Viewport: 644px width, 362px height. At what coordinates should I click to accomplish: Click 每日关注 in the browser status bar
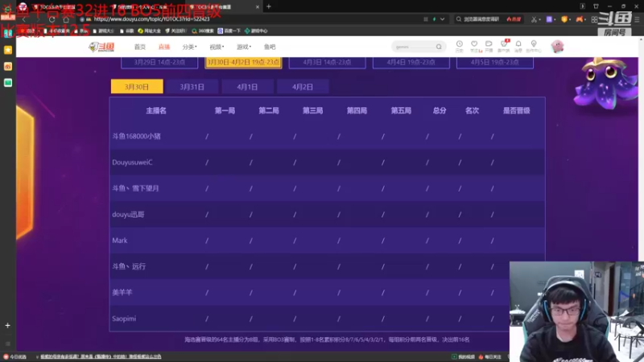tap(490, 356)
